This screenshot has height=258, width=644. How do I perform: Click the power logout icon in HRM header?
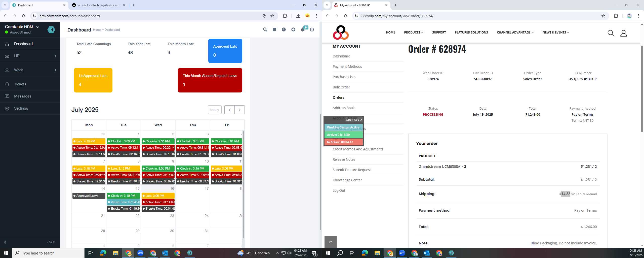(x=312, y=29)
